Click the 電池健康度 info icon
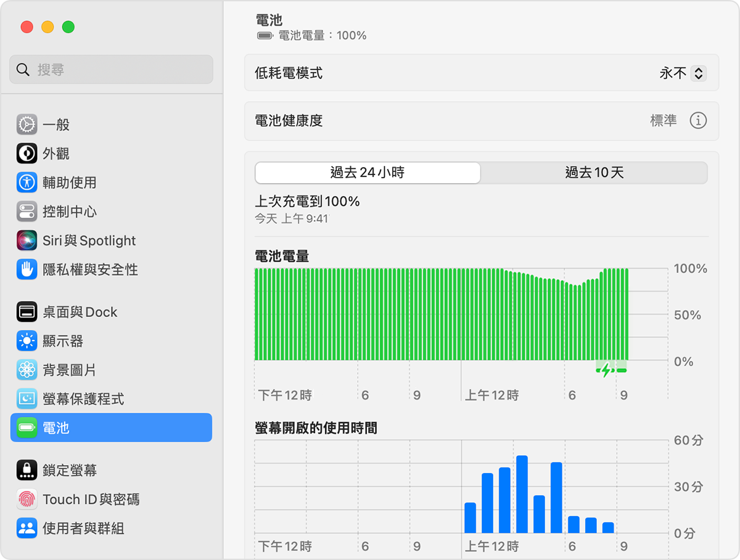The width and height of the screenshot is (740, 560). coord(698,120)
